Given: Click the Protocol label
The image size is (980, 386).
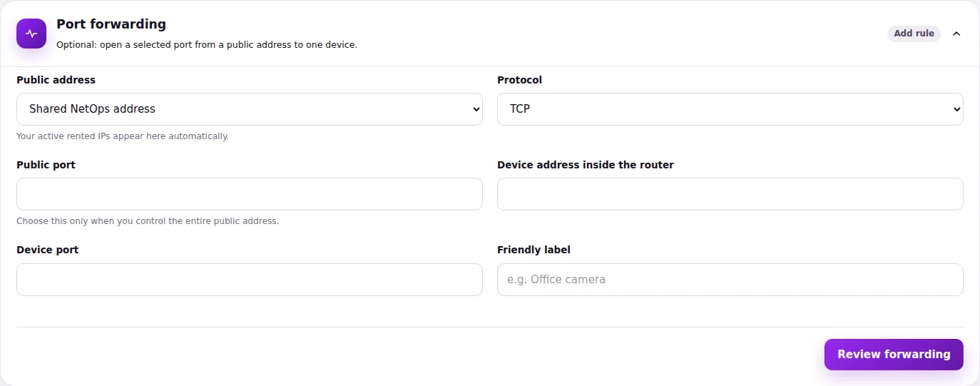Looking at the screenshot, I should [519, 80].
